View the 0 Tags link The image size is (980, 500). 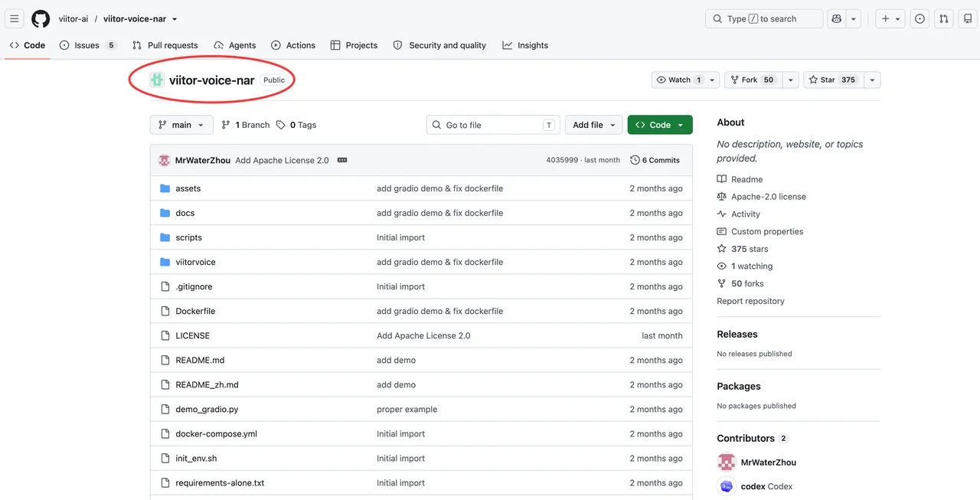point(296,125)
